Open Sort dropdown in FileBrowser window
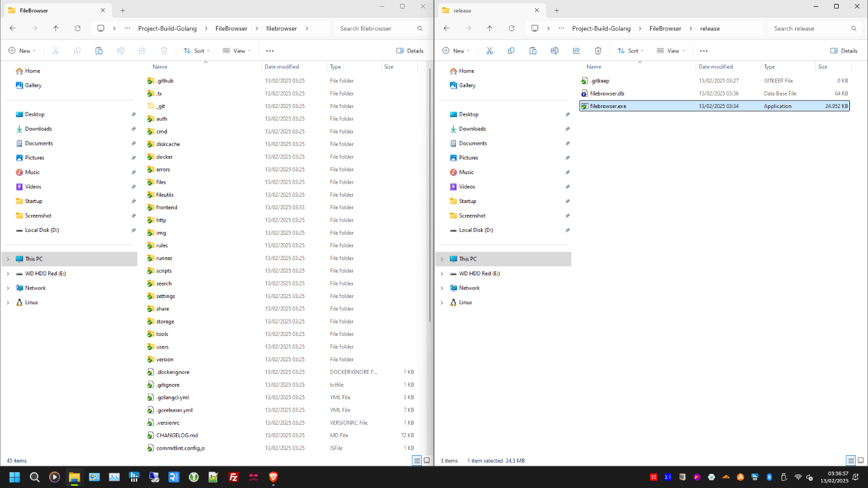 197,51
